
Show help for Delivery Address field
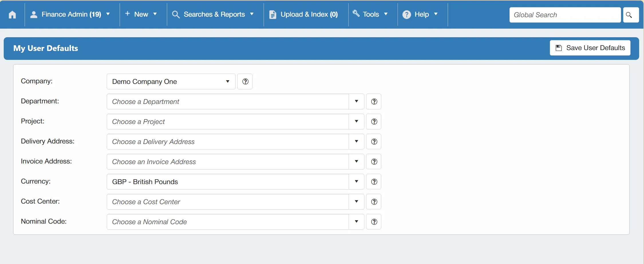(x=374, y=142)
